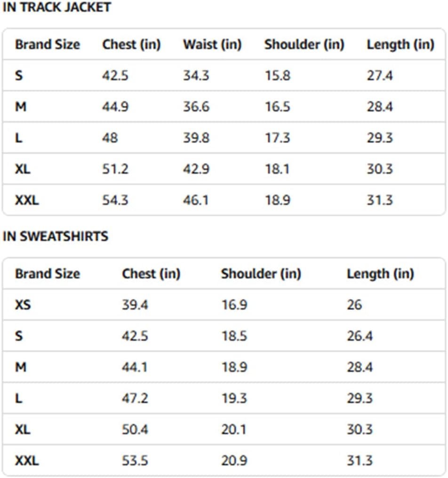The height and width of the screenshot is (478, 448).
Task: Click shoulder value 19.3 in sweatshirts L row
Action: pos(234,398)
